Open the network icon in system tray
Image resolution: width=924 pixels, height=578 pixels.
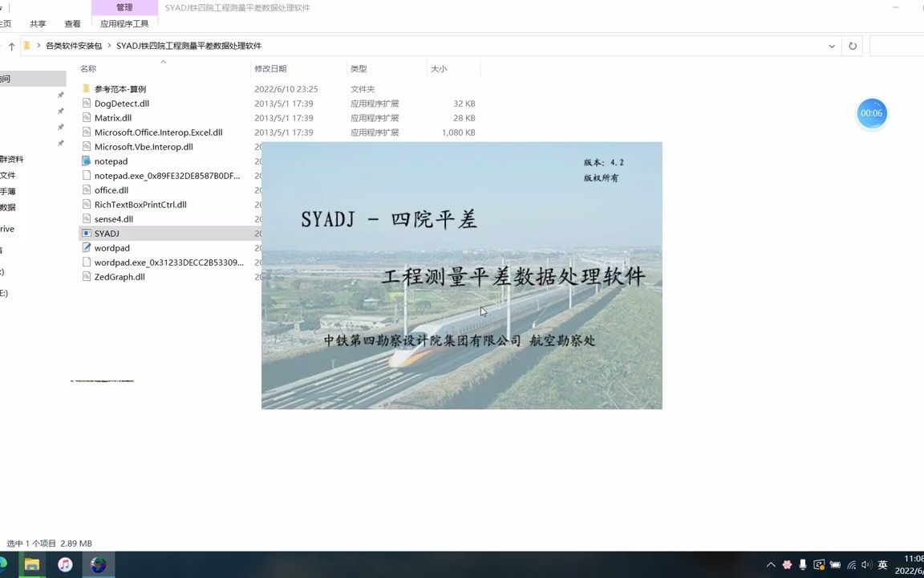[852, 564]
